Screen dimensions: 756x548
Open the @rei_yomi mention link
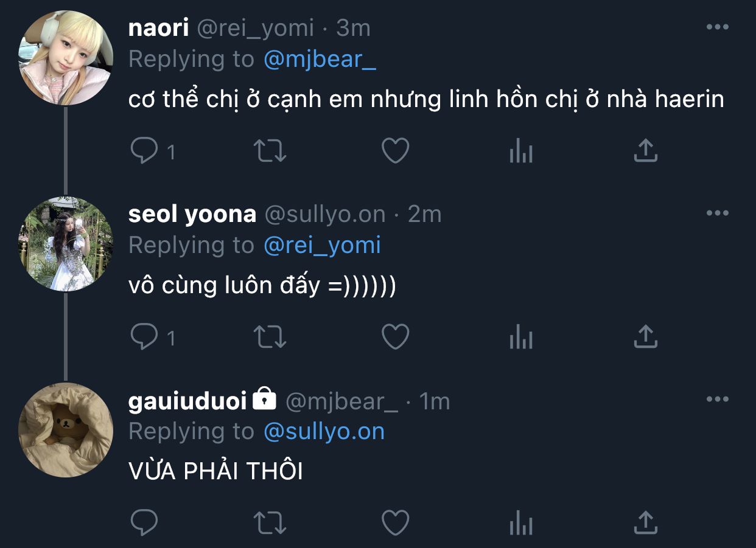point(322,246)
